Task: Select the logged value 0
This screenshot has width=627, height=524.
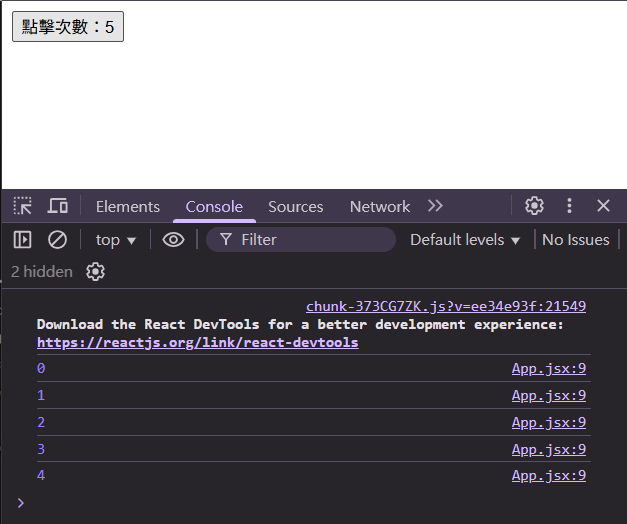Action: (41, 368)
